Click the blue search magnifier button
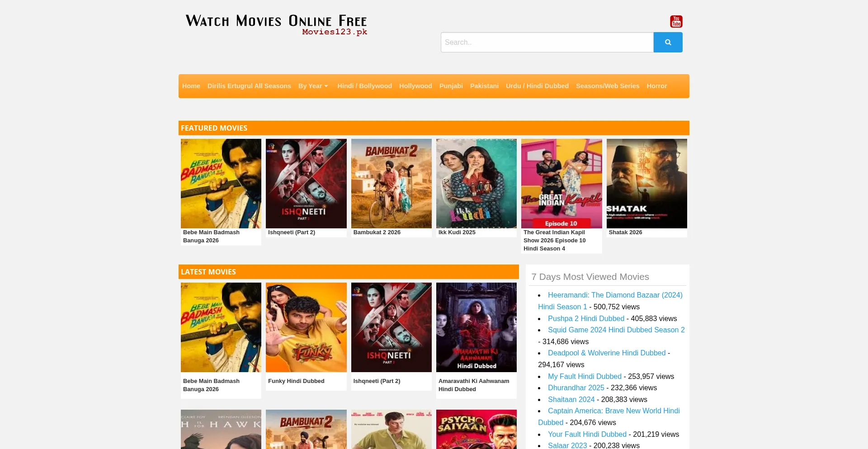This screenshot has width=868, height=449. tap(668, 42)
